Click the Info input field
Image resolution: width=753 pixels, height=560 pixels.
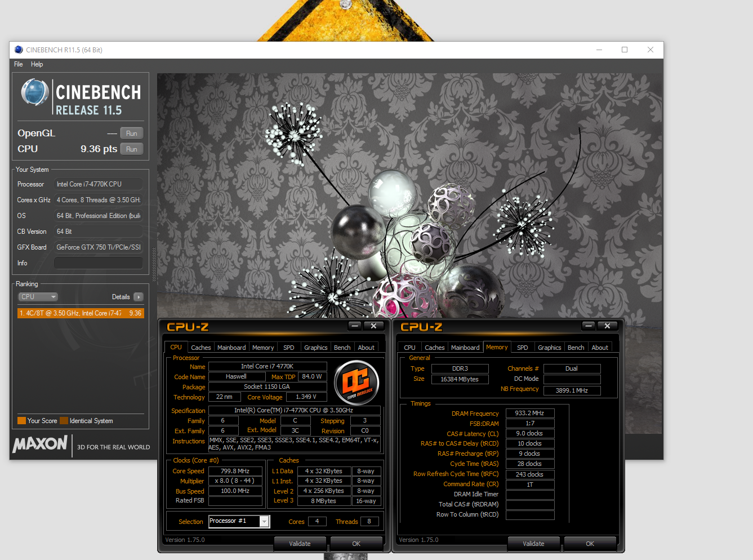click(x=99, y=263)
